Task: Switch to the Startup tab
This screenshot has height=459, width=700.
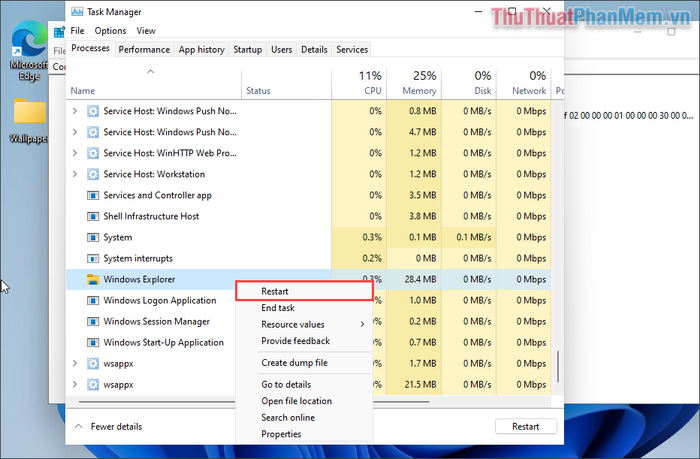Action: (248, 50)
